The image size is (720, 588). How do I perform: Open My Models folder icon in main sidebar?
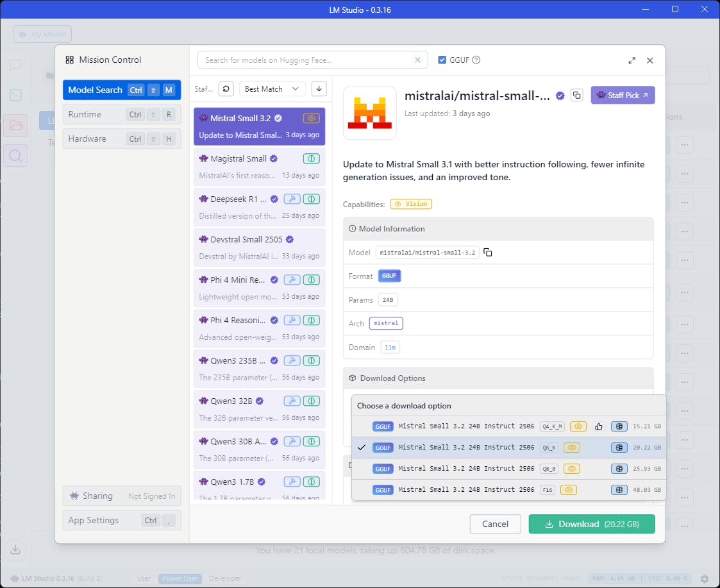coord(15,126)
